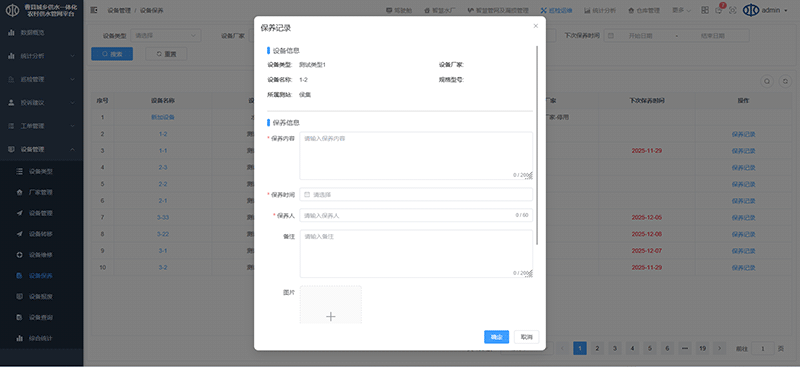The image size is (800, 367).
Task: Expand 巡检管理 sidebar menu
Action: point(41,79)
